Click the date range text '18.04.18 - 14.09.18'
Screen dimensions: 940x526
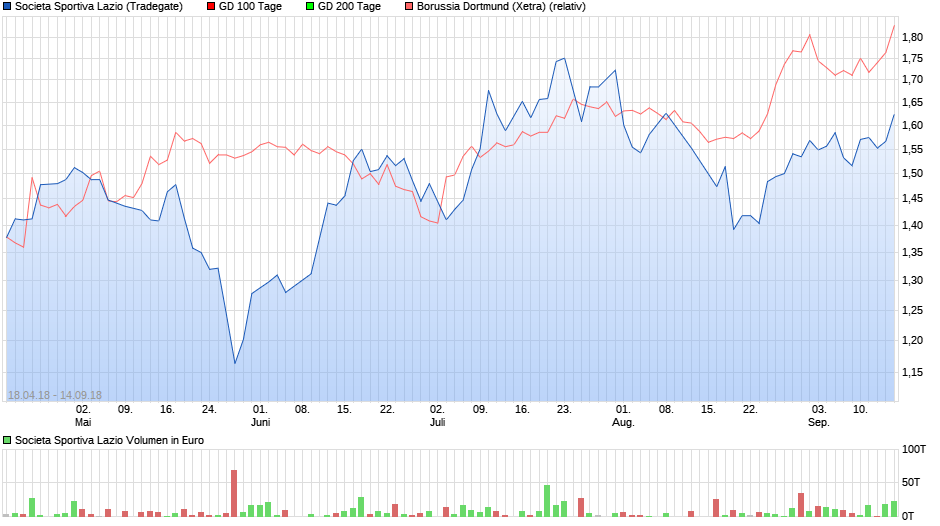pos(55,395)
